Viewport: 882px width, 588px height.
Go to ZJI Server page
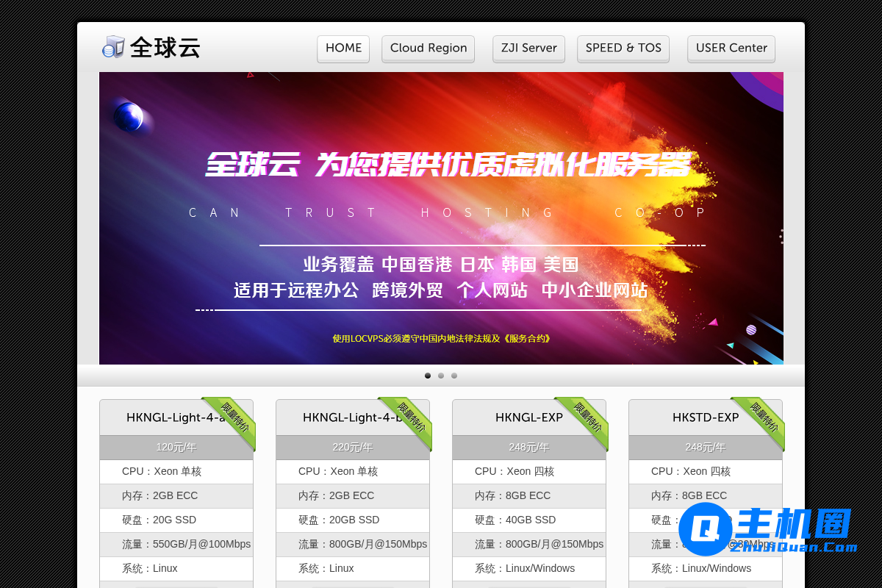(529, 49)
